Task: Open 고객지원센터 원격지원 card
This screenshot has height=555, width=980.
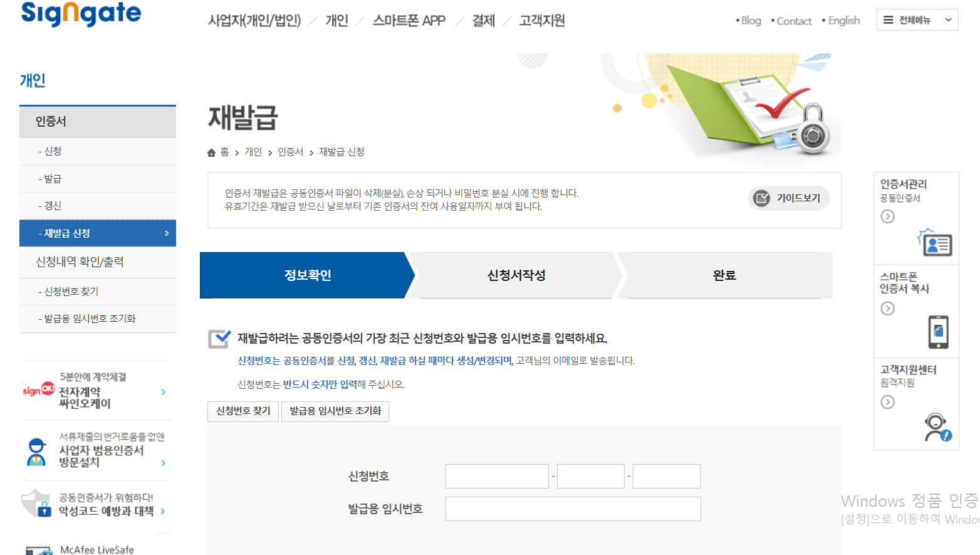Action: [916, 404]
